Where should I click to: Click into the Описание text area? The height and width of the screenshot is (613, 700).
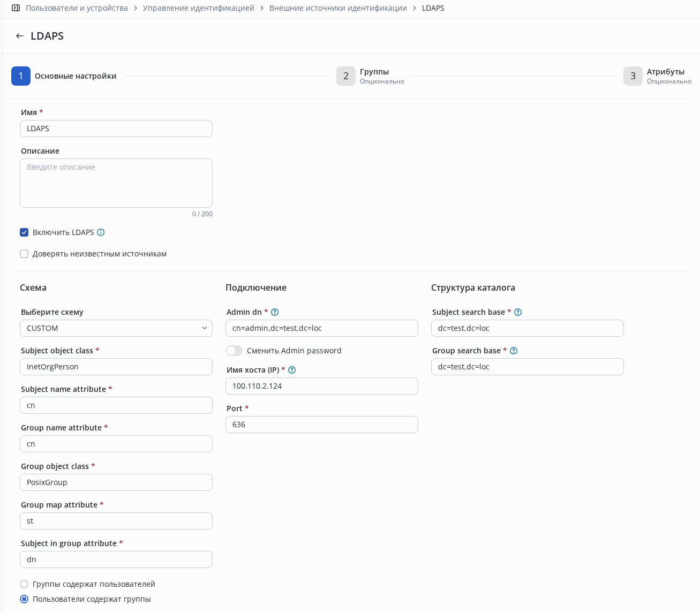click(x=116, y=183)
